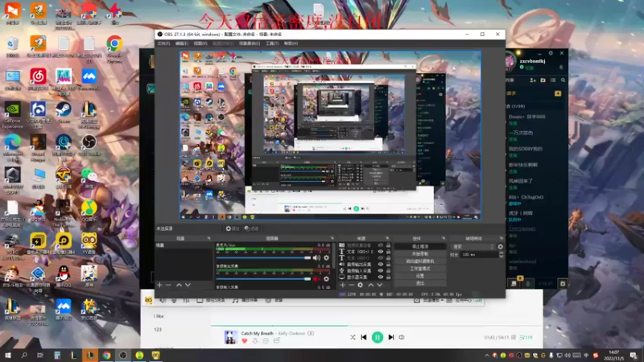
Task: Click the Controls dock pop-out icon
Action: (444, 238)
